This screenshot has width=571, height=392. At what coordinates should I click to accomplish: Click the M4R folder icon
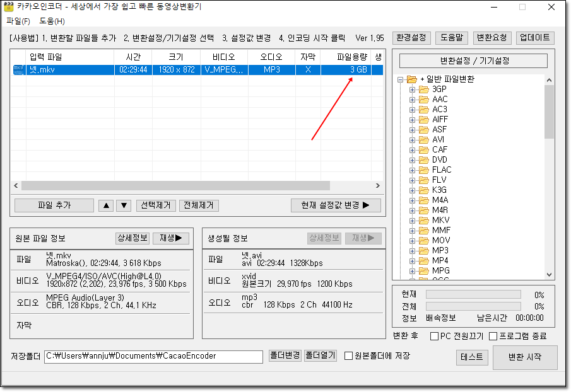(x=423, y=210)
